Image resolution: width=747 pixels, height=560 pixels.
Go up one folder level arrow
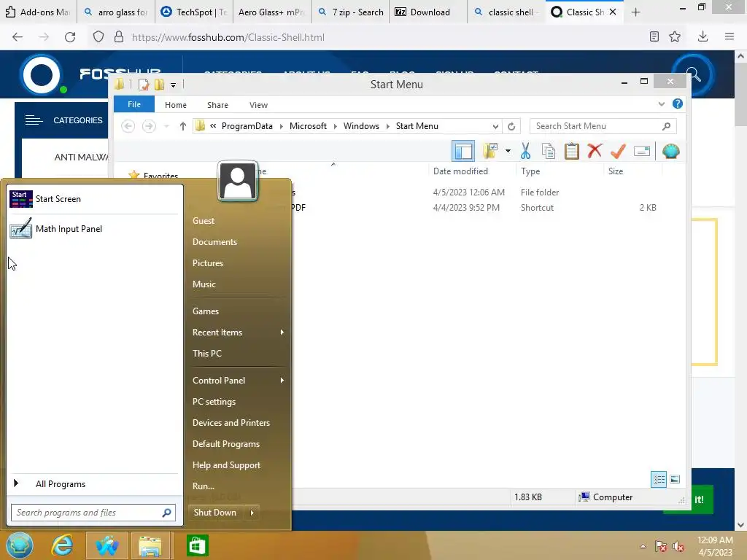click(x=182, y=126)
